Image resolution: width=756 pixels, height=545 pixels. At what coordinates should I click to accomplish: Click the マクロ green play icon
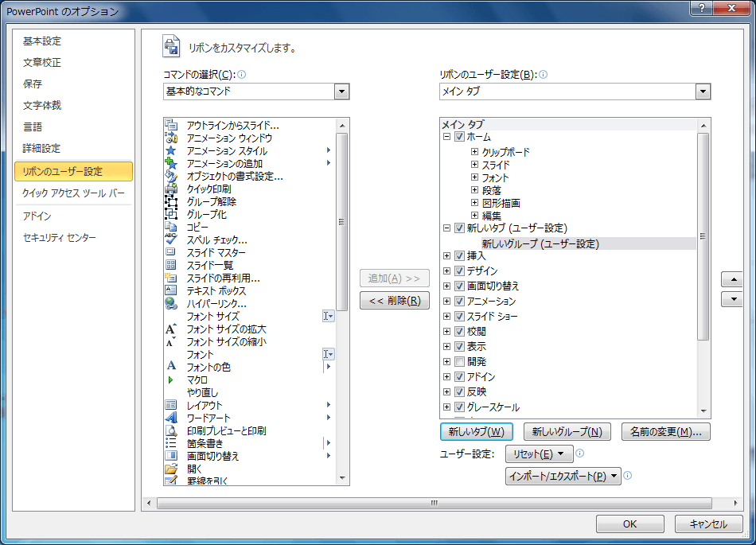[x=171, y=380]
